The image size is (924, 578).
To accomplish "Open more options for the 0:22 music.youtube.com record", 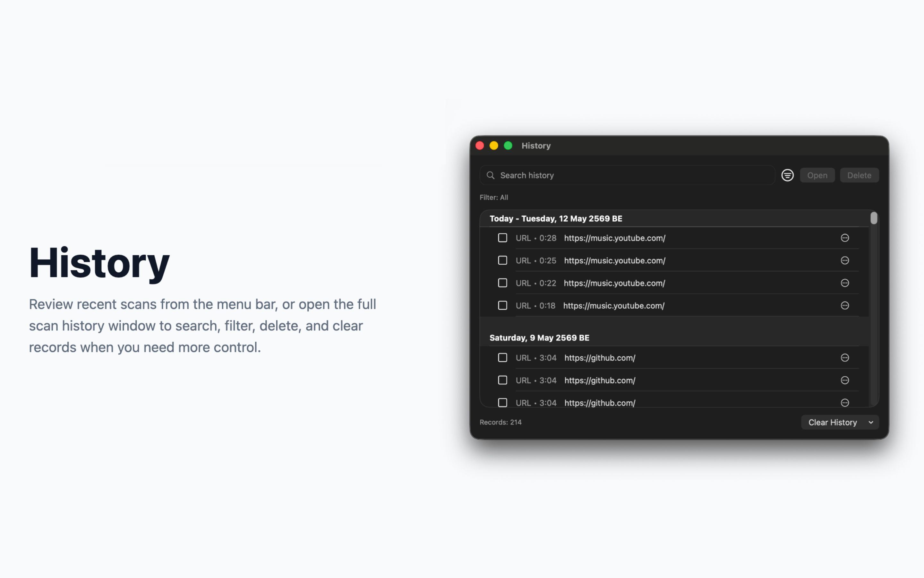I will (844, 283).
